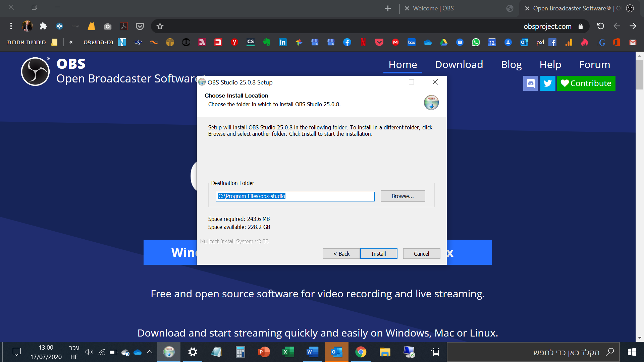This screenshot has height=362, width=644.
Task: Click the OBS logo on the website
Action: [x=35, y=71]
